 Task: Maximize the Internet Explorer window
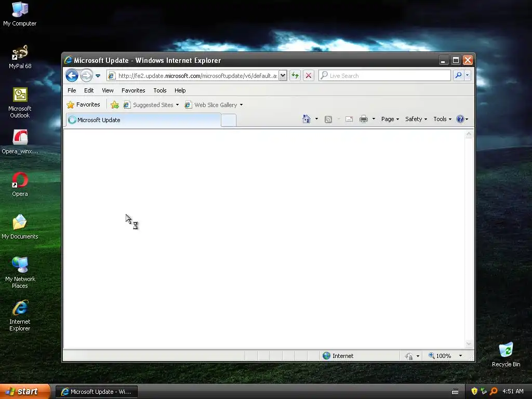tap(456, 60)
